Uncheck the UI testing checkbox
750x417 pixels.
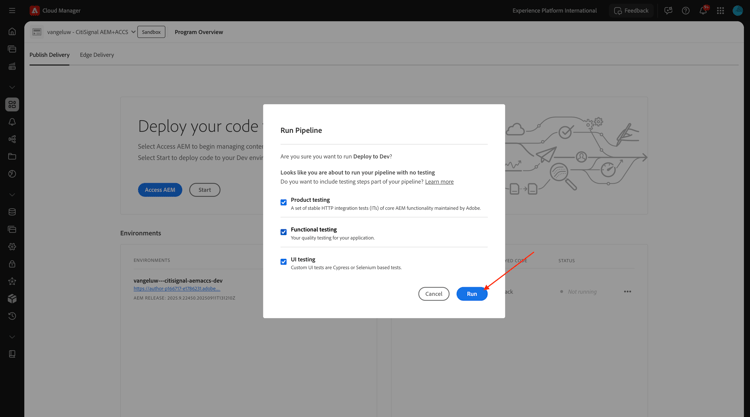point(284,262)
